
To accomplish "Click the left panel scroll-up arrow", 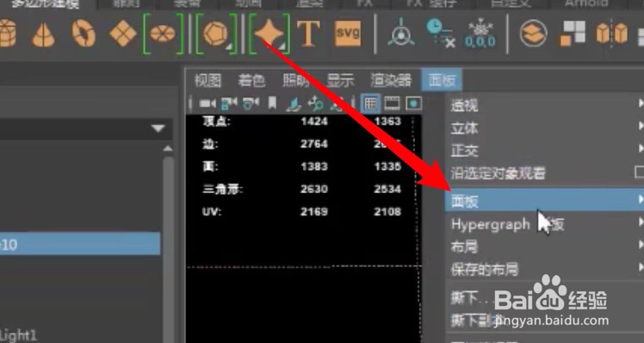I will [x=168, y=148].
